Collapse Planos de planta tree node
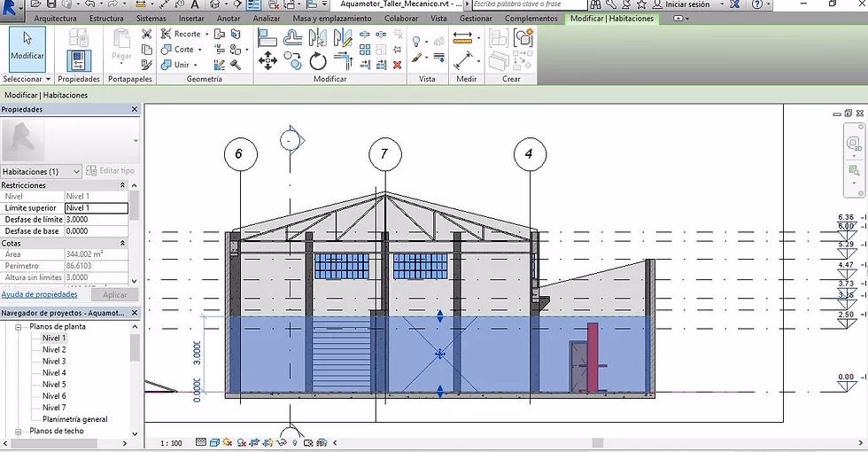This screenshot has width=868, height=452. (x=19, y=327)
